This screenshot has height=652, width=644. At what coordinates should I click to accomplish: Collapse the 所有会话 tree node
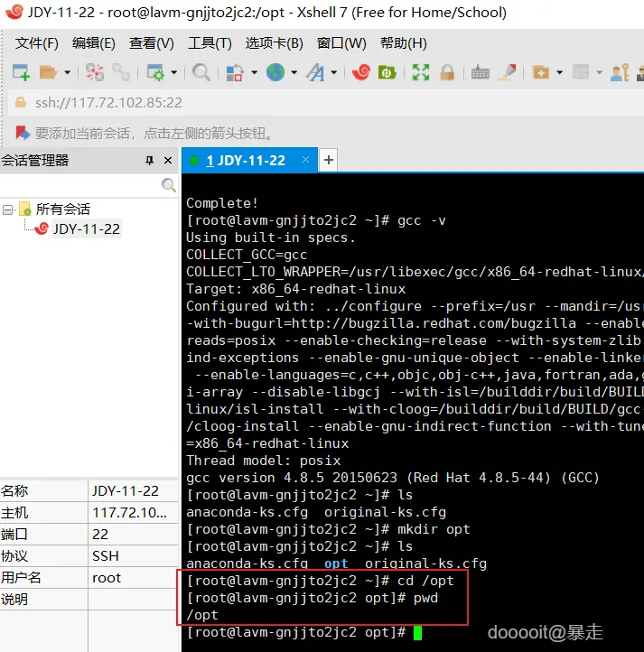(7, 210)
